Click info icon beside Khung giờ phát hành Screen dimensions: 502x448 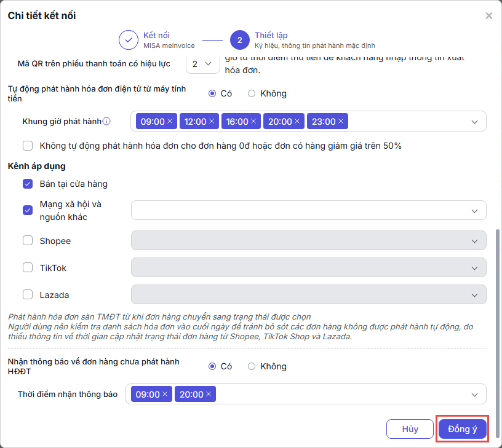pos(106,122)
